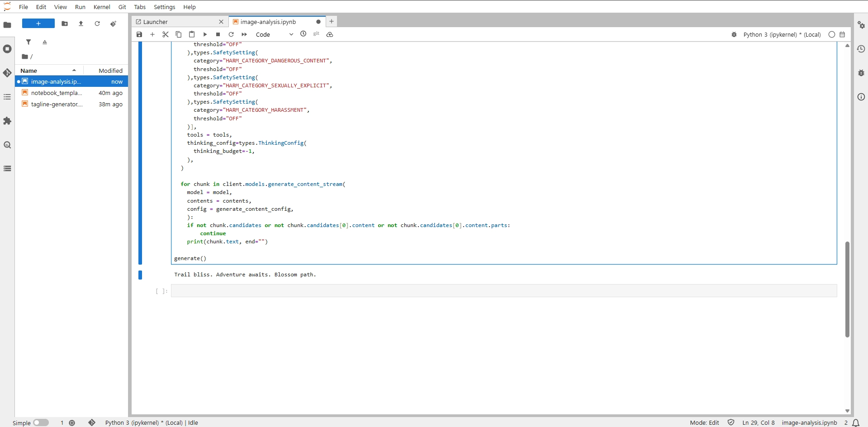The height and width of the screenshot is (427, 868).
Task: Open the Running Terminals and Kernels panel
Action: pos(7,49)
